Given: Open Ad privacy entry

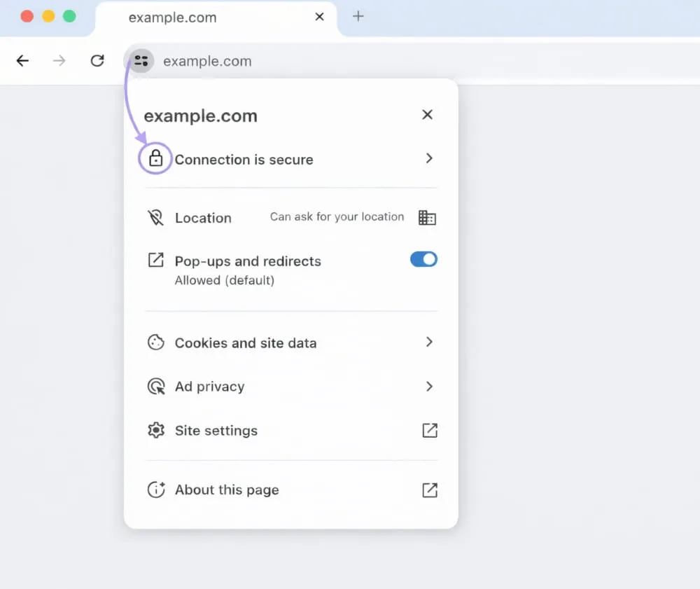Looking at the screenshot, I should [x=291, y=387].
